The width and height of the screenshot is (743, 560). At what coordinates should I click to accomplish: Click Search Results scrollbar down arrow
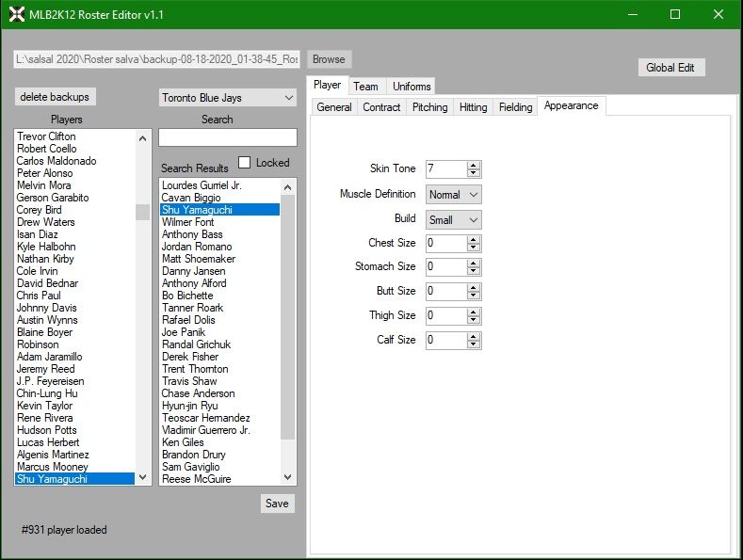(287, 477)
